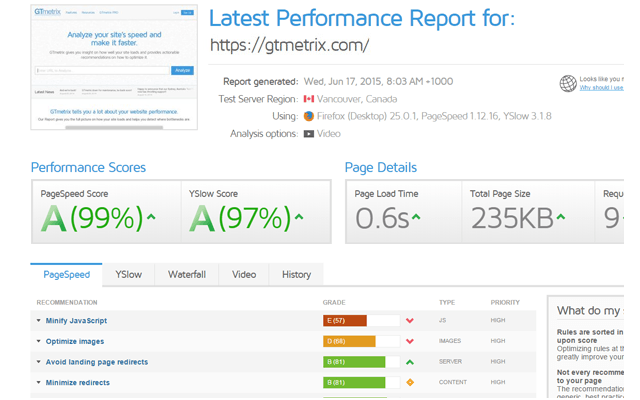640x400 pixels.
Task: Click the RECOMMENDATION column header
Action: 67,302
